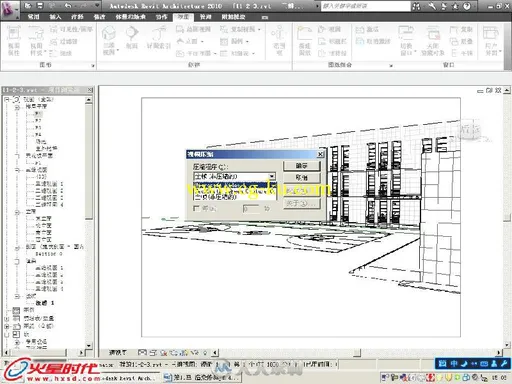Switch to the Add-Ins (附加模块) ribbon tab

click(x=233, y=17)
